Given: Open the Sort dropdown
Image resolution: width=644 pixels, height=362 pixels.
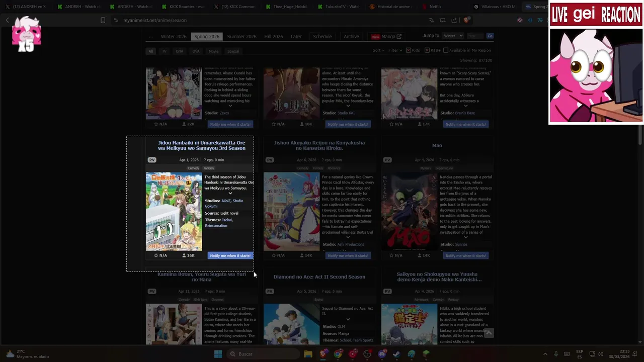Looking at the screenshot, I should 378,50.
